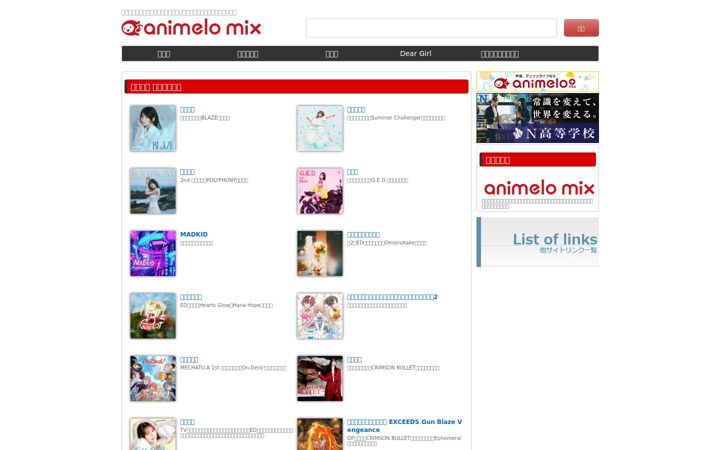Follow the title link above the Omoinotake description
Image resolution: width=720 pixels, height=450 pixels.
pos(363,235)
